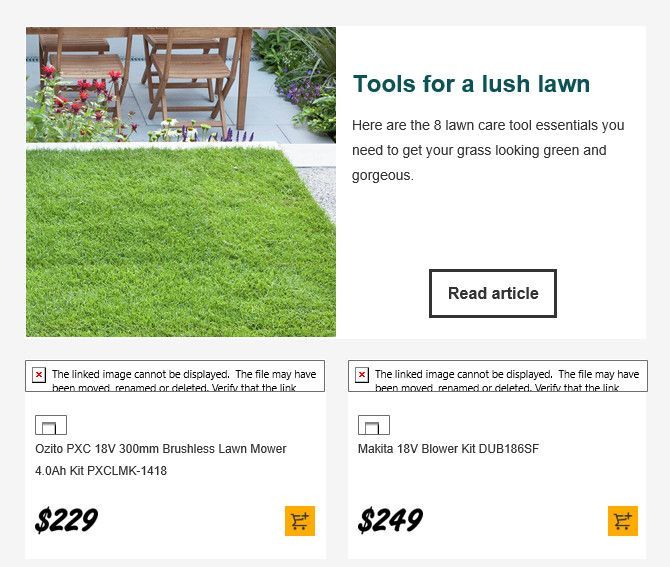Click the '4.0Ah Kit PXCLMK-1418' product text line
The height and width of the screenshot is (567, 670).
(x=101, y=471)
